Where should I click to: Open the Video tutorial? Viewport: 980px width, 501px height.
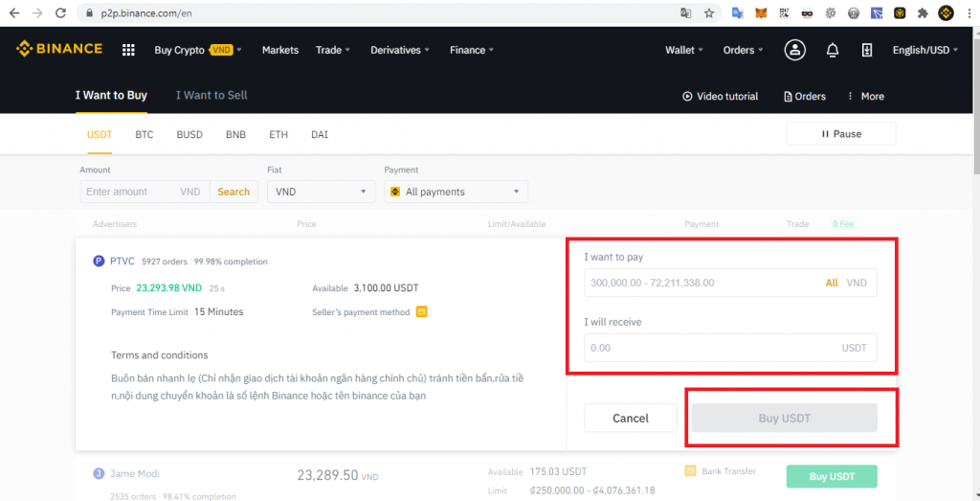pyautogui.click(x=720, y=97)
